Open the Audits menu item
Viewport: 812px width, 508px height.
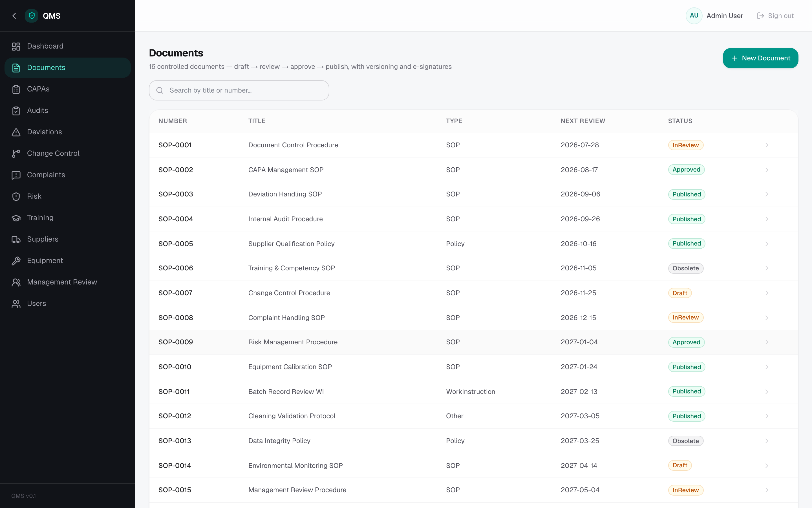pyautogui.click(x=67, y=111)
